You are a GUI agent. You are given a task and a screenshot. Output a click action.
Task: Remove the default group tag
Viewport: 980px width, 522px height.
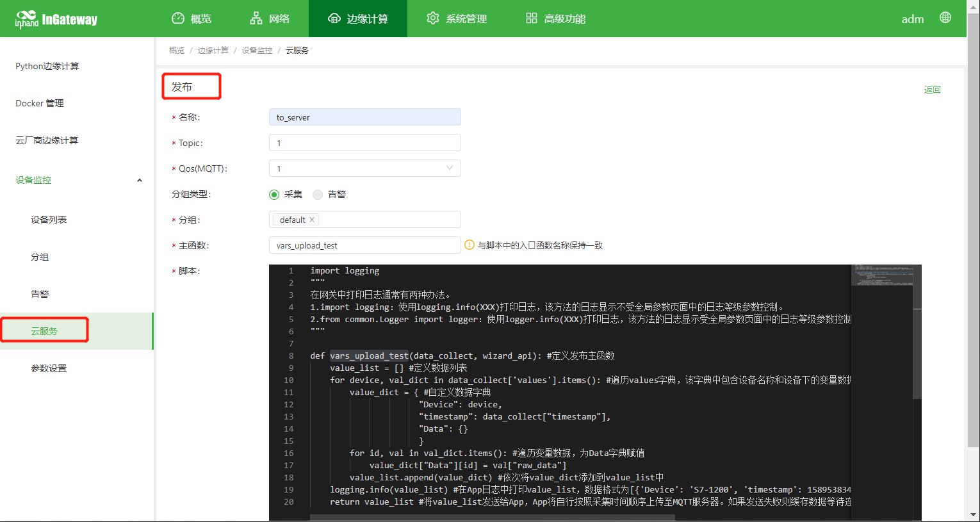tap(312, 220)
